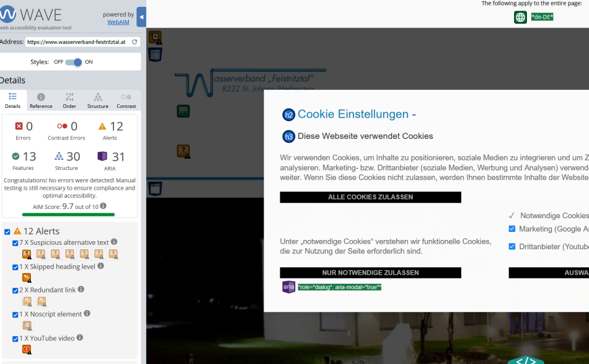Click the YouTube video alert icon
Viewport: 589px width, 364px height.
click(x=26, y=349)
